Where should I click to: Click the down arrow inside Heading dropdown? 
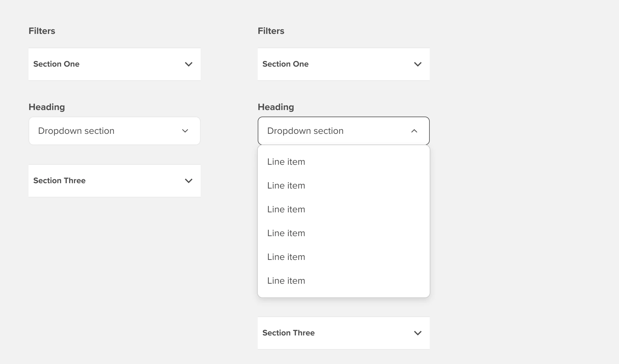coord(185,131)
